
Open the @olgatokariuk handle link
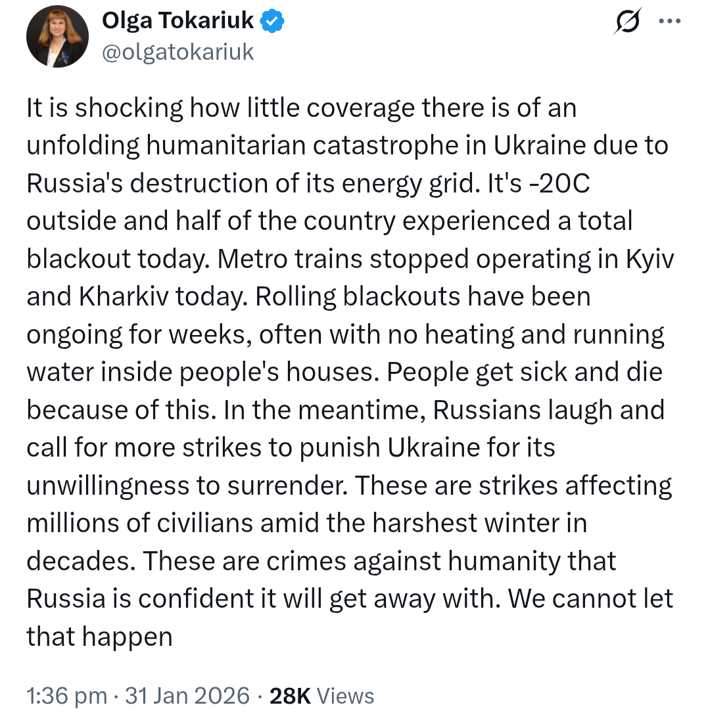177,52
